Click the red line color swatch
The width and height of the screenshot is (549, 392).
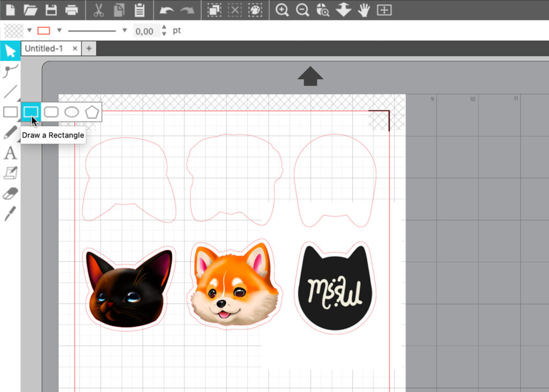(x=44, y=31)
